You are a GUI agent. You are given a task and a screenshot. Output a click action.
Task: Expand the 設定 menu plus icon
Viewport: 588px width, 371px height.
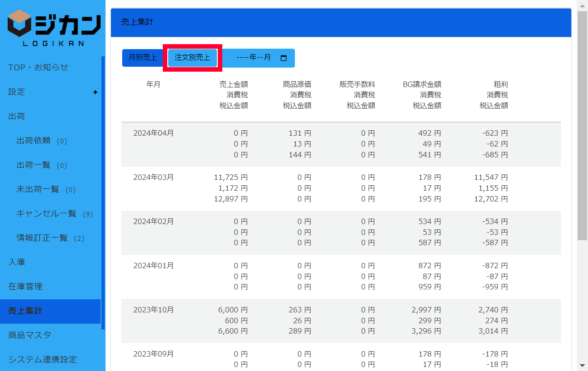(x=95, y=92)
